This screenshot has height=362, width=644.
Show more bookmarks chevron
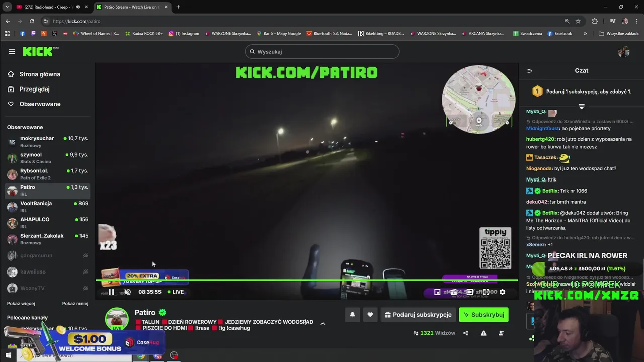click(x=585, y=34)
